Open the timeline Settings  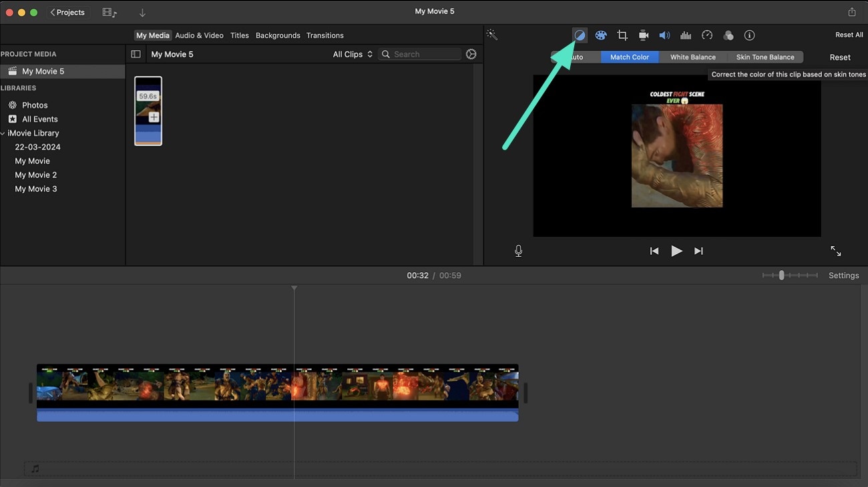844,276
